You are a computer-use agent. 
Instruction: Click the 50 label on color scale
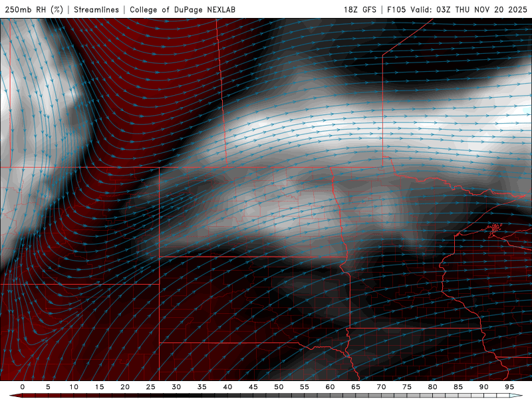pos(279,387)
